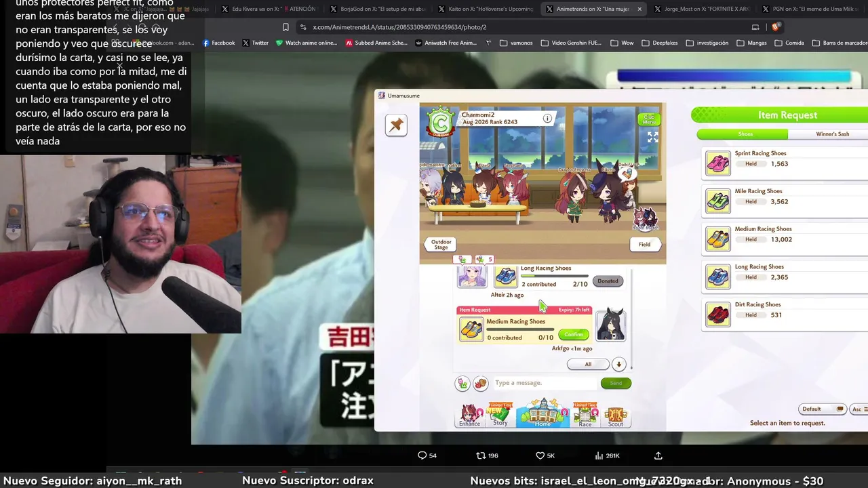
Task: Click the Long Racing Shoes contribution progress bar
Action: click(555, 277)
